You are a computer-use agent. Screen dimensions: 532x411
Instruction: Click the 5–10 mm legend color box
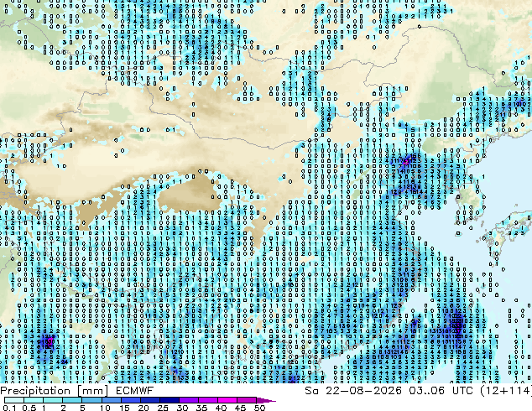coord(91,400)
